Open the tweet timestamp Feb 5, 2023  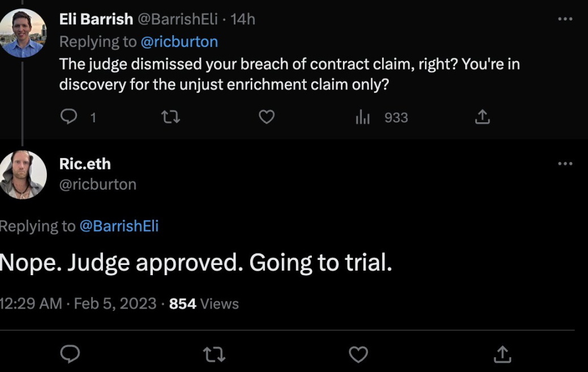click(115, 303)
